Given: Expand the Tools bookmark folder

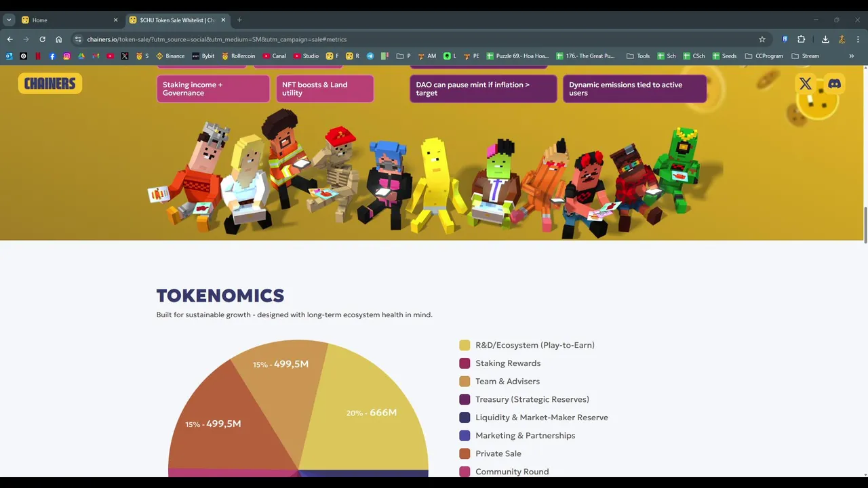Looking at the screenshot, I should [x=638, y=56].
